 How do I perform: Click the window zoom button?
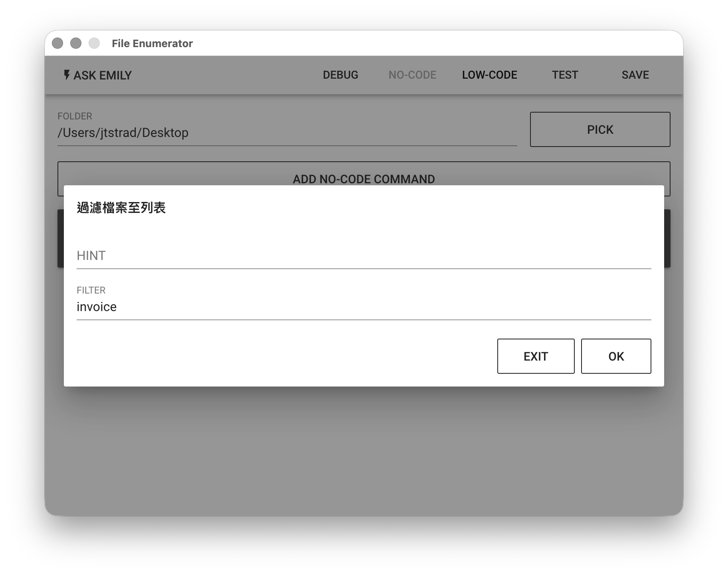pyautogui.click(x=94, y=43)
